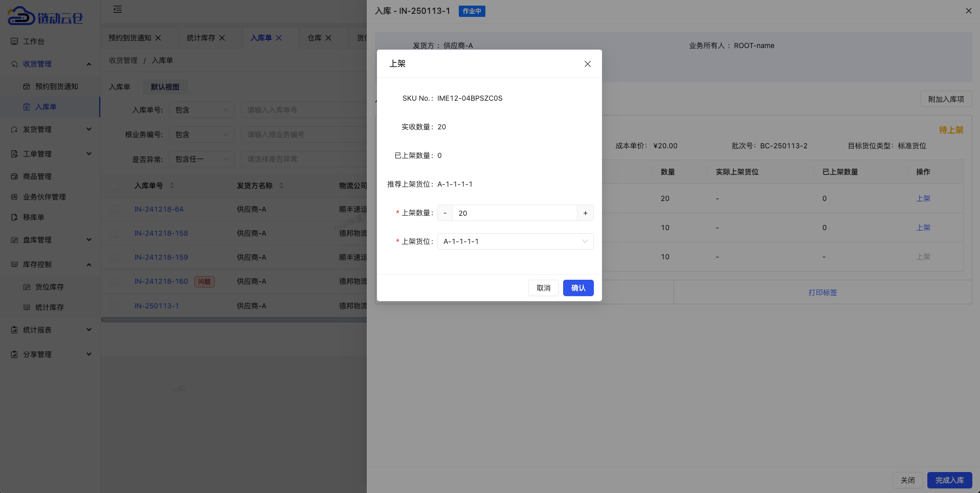Tick the checkbox for IN-241218-64 row
This screenshot has height=493, width=980.
coord(114,209)
